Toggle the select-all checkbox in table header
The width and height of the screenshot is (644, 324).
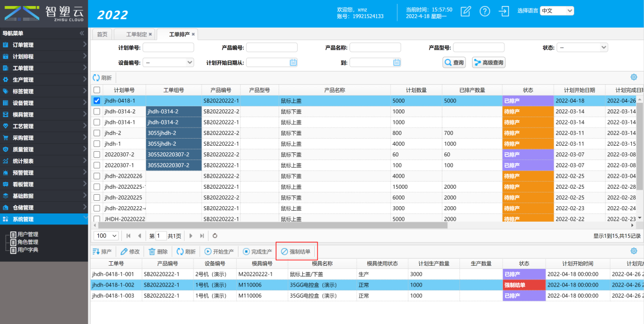point(97,90)
